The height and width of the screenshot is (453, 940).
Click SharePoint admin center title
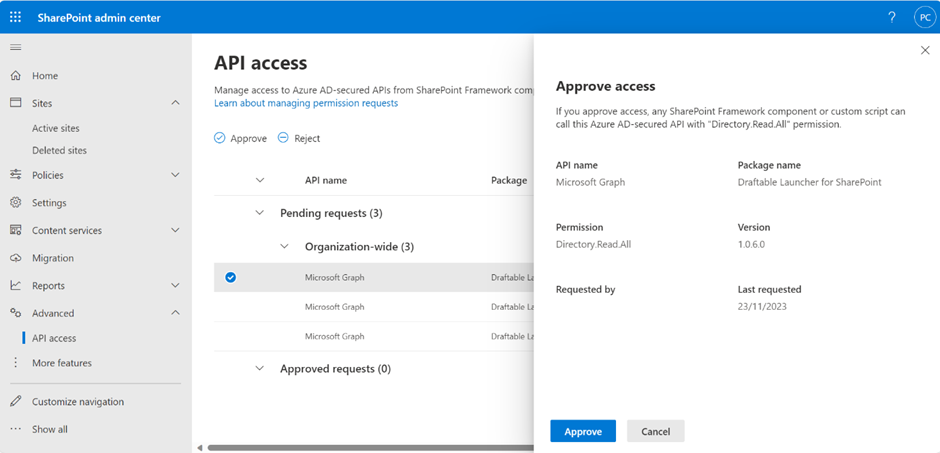point(99,17)
